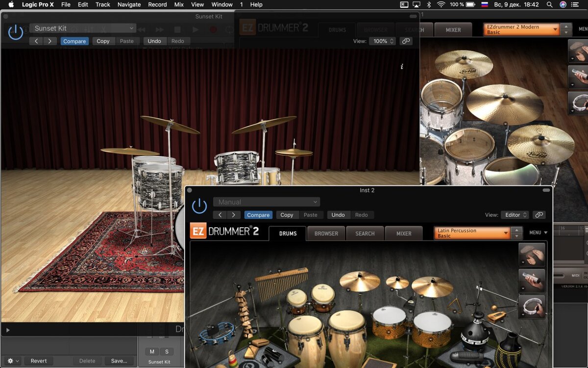This screenshot has height=368, width=588.
Task: Open the Mix menu in the menu bar
Action: (x=179, y=4)
